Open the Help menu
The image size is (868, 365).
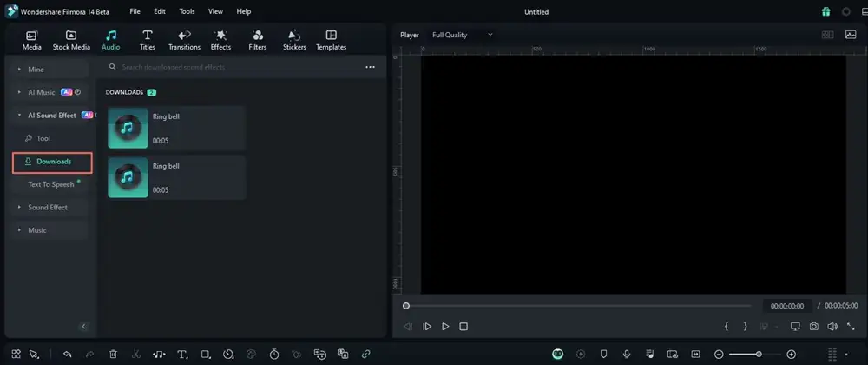point(244,11)
